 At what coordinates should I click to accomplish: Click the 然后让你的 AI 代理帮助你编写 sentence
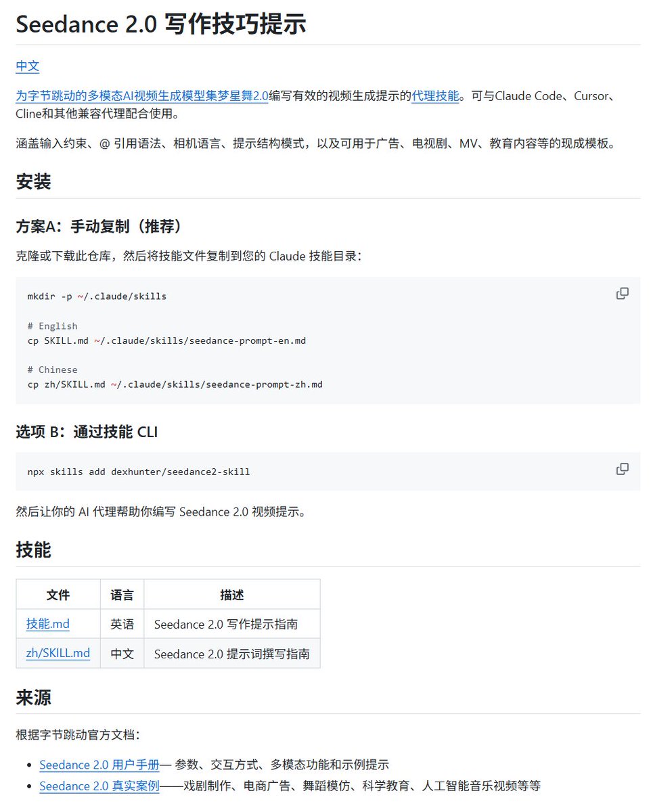pos(161,512)
